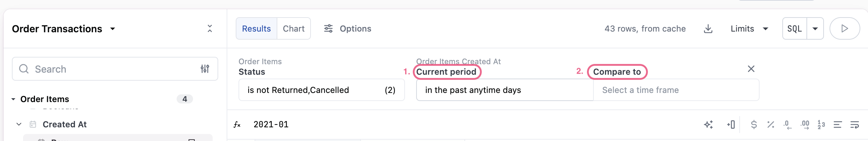The height and width of the screenshot is (141, 868).
Task: Collapse the field picker panel
Action: click(210, 28)
